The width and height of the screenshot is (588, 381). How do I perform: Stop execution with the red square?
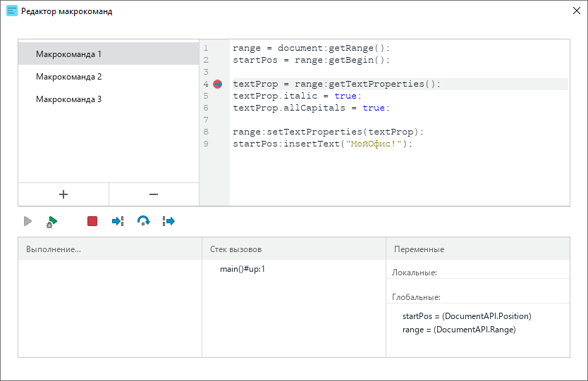click(x=92, y=221)
